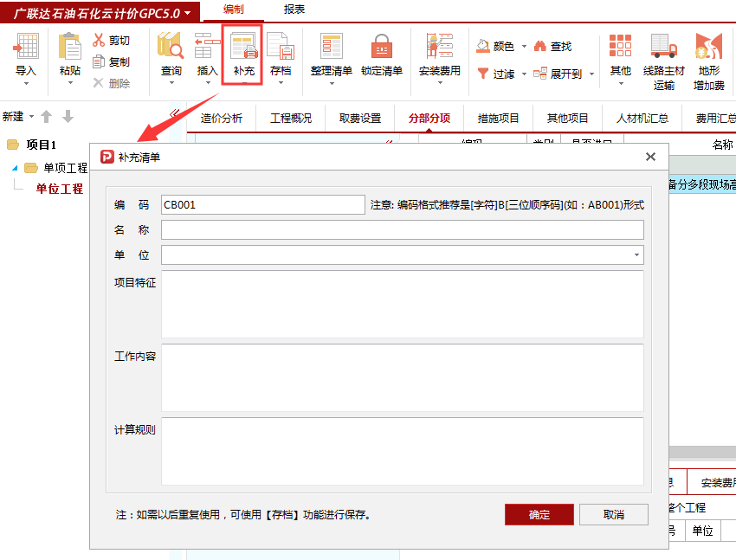Viewport: 736px width, 560px height.
Task: Open the 新建 dropdown arrow
Action: (32, 117)
